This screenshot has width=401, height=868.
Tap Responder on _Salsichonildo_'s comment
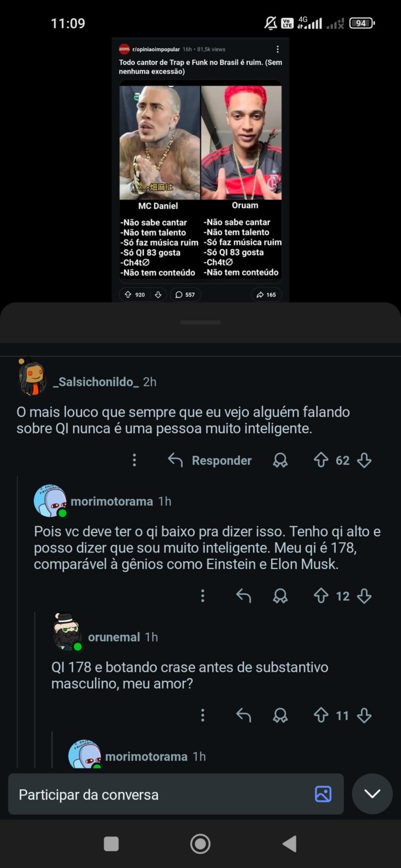pyautogui.click(x=210, y=460)
